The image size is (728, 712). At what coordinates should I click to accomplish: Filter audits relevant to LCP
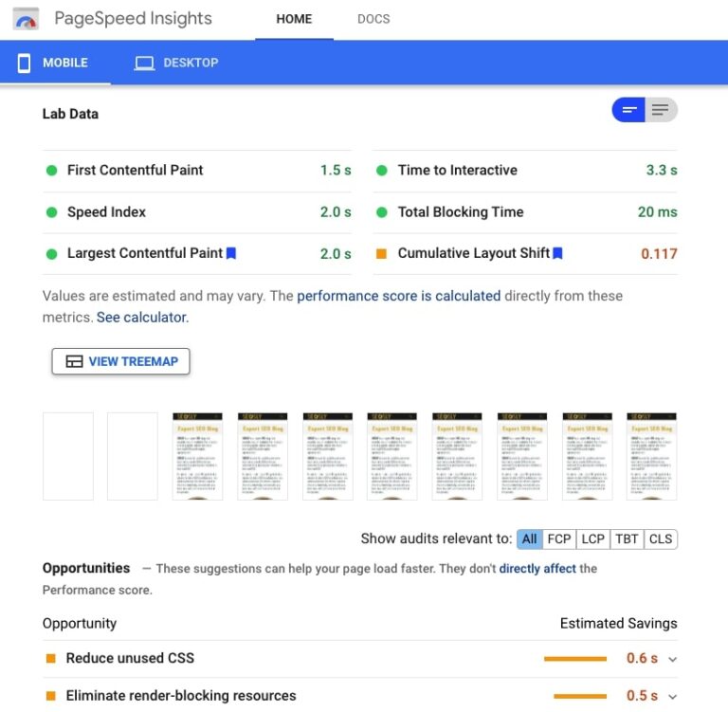pyautogui.click(x=592, y=539)
